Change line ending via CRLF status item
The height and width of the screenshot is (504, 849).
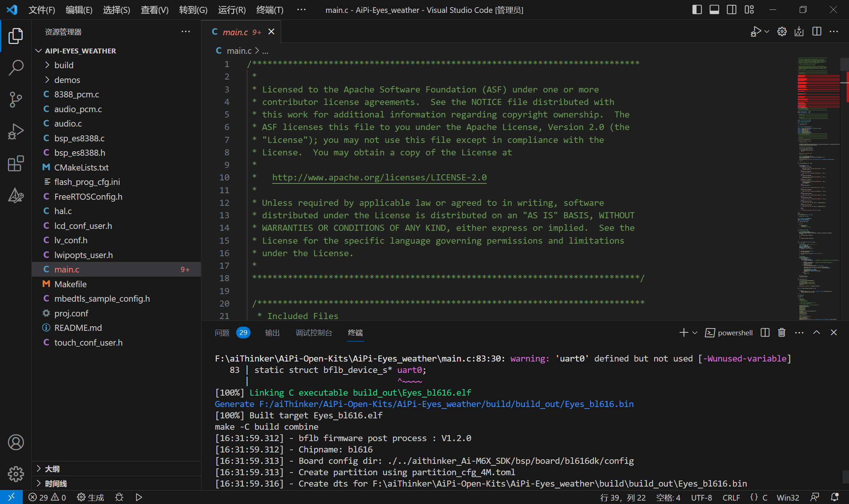(x=731, y=497)
